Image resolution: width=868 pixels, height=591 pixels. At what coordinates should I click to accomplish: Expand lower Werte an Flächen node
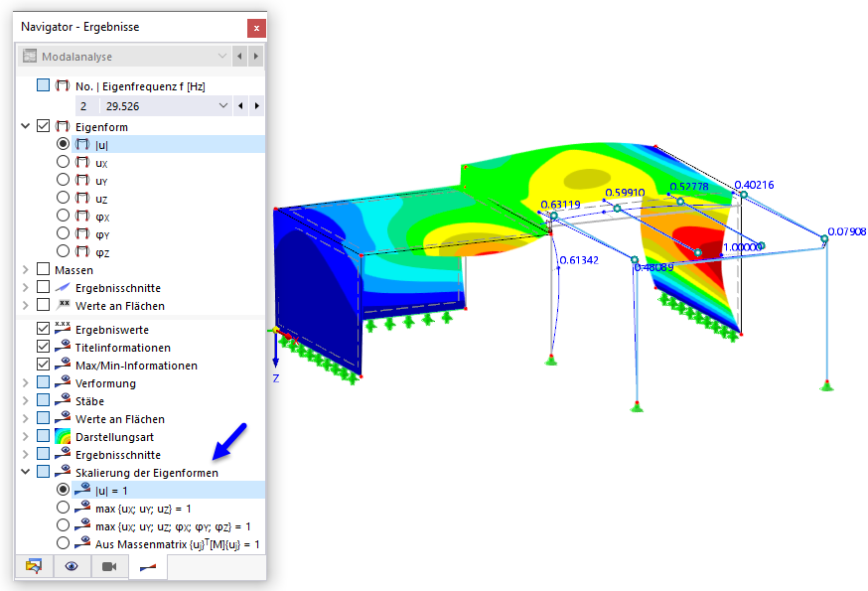(26, 418)
